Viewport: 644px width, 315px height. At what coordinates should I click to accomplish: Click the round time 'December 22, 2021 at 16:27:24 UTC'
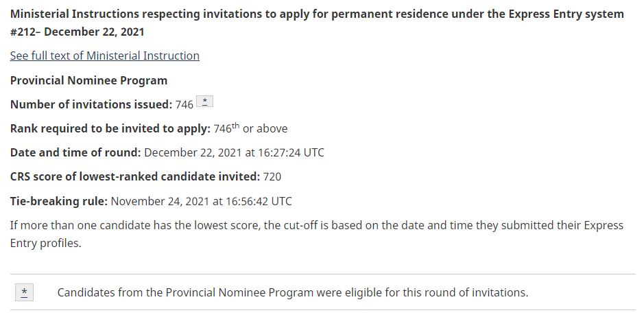234,152
